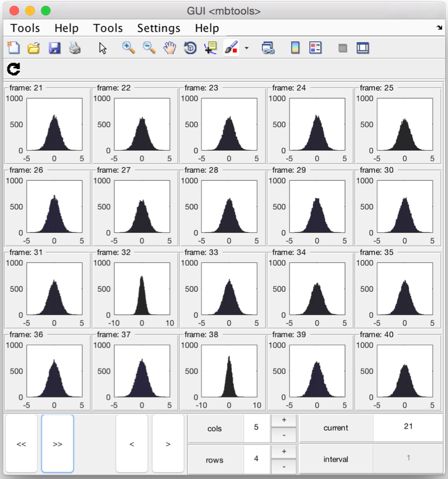This screenshot has height=479, width=448.
Task: Click the 'frame: 30' panel title
Action: click(x=376, y=170)
